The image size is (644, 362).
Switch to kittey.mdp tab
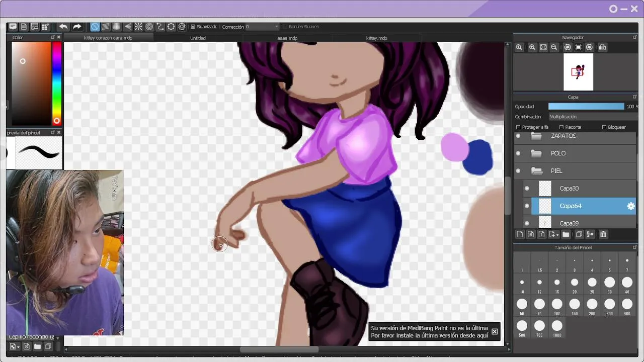click(x=376, y=38)
